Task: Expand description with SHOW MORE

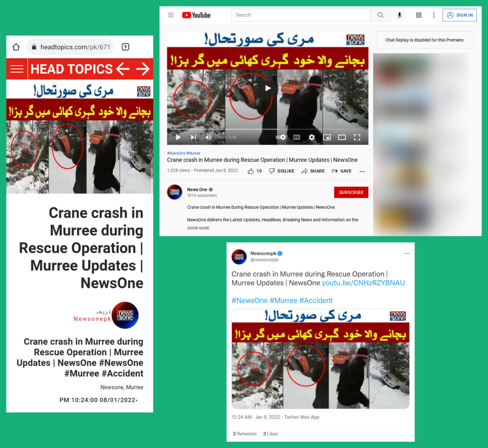Action: [x=198, y=228]
